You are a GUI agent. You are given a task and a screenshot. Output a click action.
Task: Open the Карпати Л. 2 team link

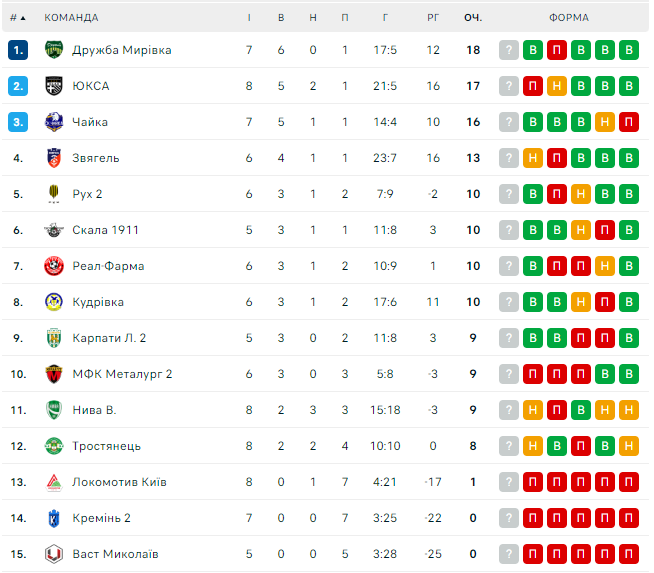click(109, 338)
